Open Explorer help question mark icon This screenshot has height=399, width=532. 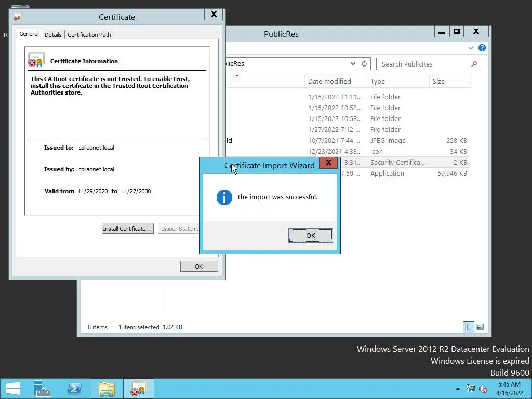[x=482, y=48]
